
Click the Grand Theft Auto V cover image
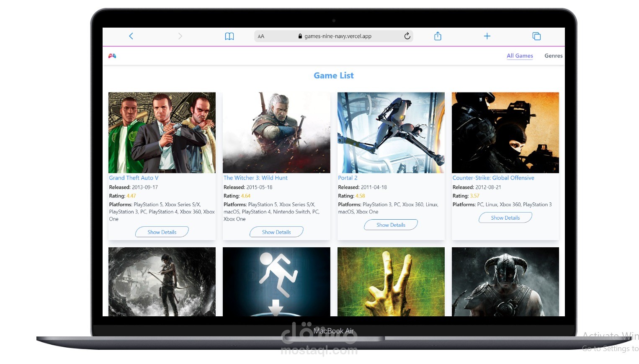(162, 133)
